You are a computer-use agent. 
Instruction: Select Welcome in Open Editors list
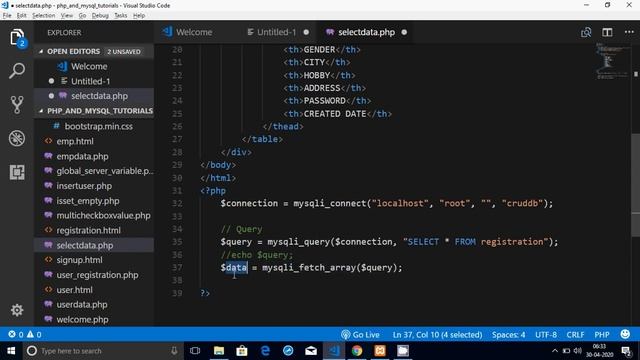[x=94, y=66]
